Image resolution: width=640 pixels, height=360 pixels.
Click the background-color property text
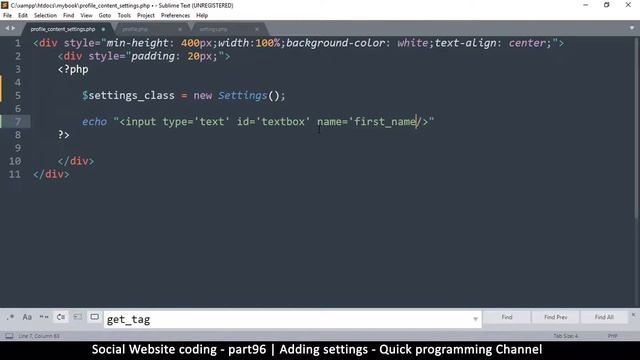pyautogui.click(x=335, y=43)
